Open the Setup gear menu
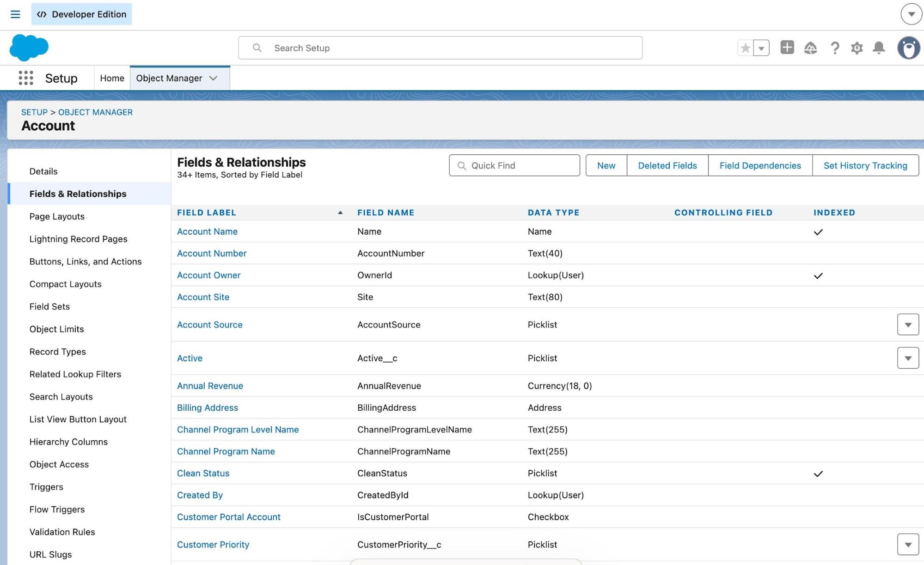The width and height of the screenshot is (924, 565). [857, 48]
